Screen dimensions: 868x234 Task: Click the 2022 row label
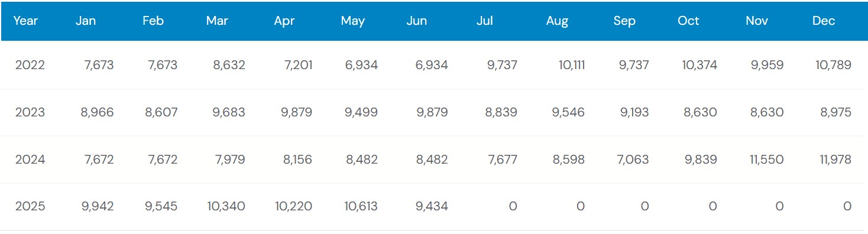coord(30,65)
